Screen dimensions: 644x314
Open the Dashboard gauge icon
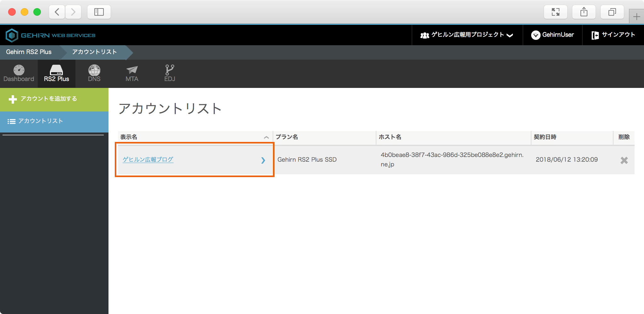[x=19, y=70]
